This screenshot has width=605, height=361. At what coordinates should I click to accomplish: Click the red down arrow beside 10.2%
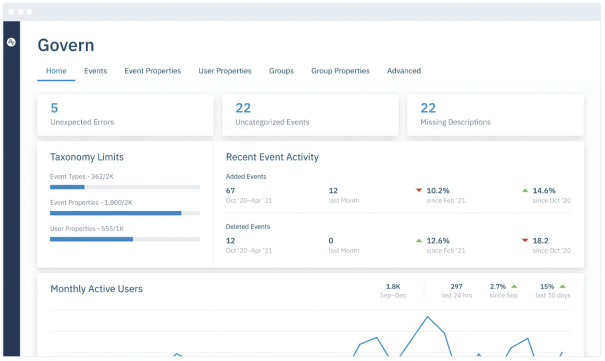click(x=419, y=190)
